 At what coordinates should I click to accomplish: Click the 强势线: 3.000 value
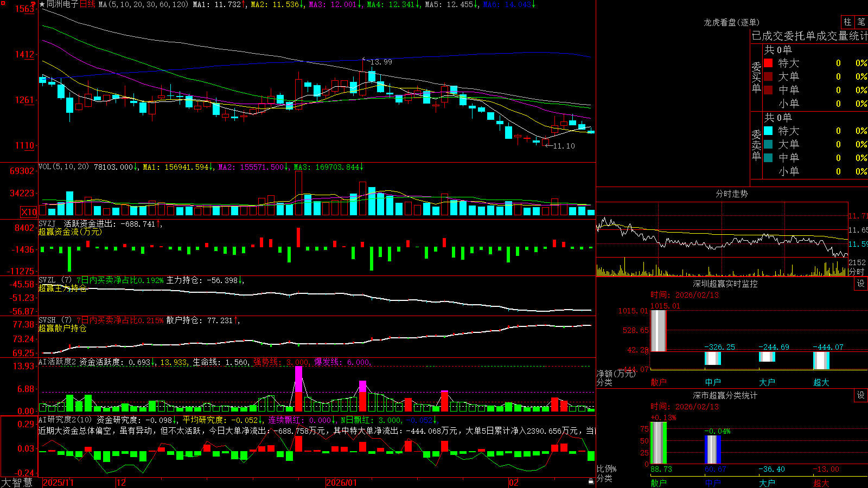[282, 362]
